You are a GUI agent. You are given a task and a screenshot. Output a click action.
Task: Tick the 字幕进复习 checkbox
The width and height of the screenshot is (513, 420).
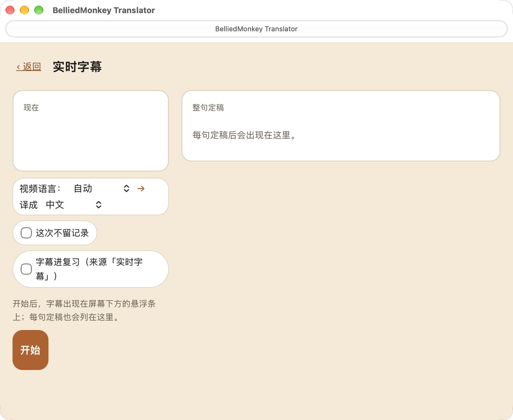26,269
